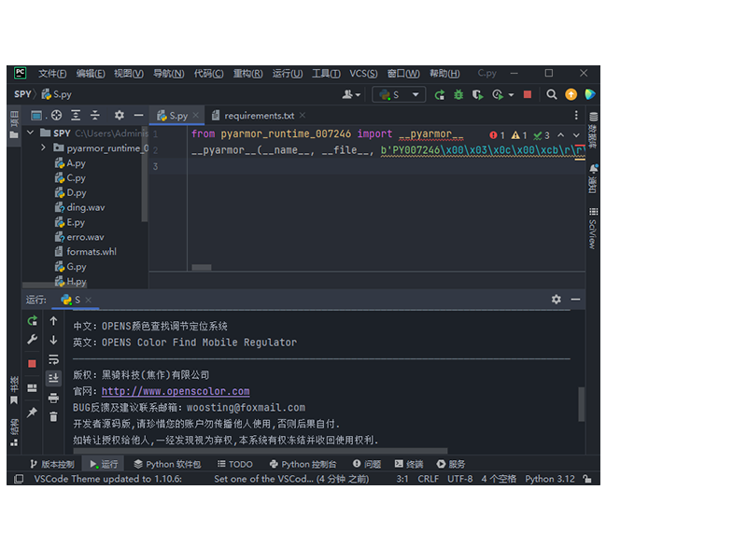Viewport: 747px width, 560px height.
Task: Open project panel gear options
Action: coord(120,115)
